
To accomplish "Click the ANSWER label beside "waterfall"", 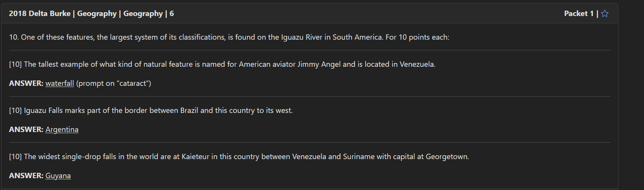I will pyautogui.click(x=26, y=84).
